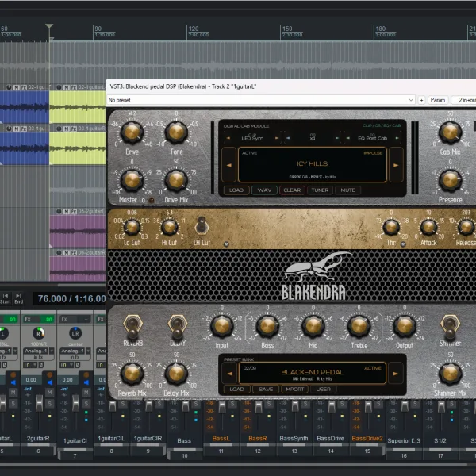Flip the LH Cut toggle switch
The height and width of the screenshot is (476, 476).
[202, 226]
